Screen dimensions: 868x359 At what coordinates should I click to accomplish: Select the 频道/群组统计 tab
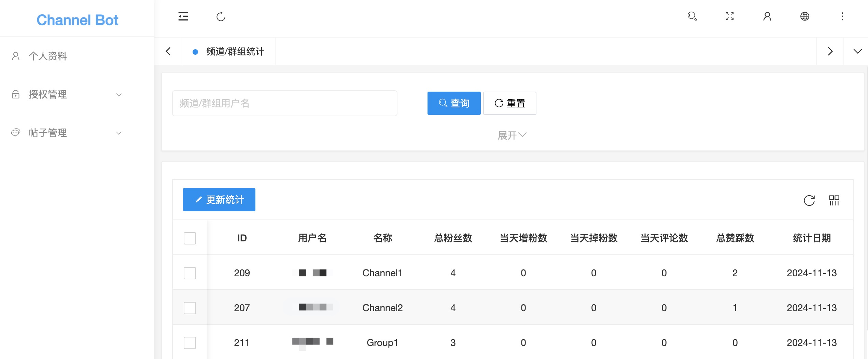tap(229, 52)
